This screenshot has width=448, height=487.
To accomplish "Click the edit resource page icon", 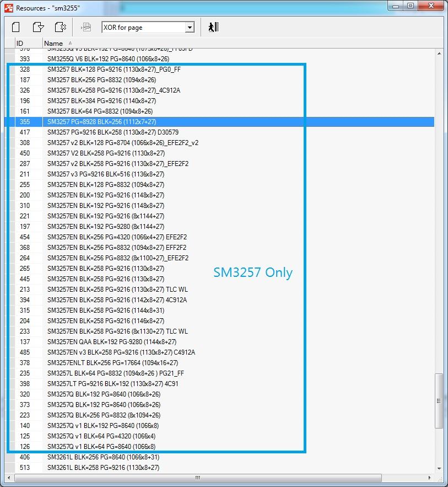I will click(x=38, y=28).
